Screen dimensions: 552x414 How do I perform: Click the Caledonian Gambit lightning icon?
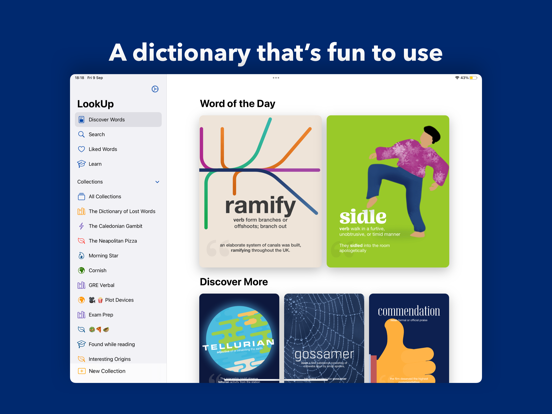(x=81, y=226)
